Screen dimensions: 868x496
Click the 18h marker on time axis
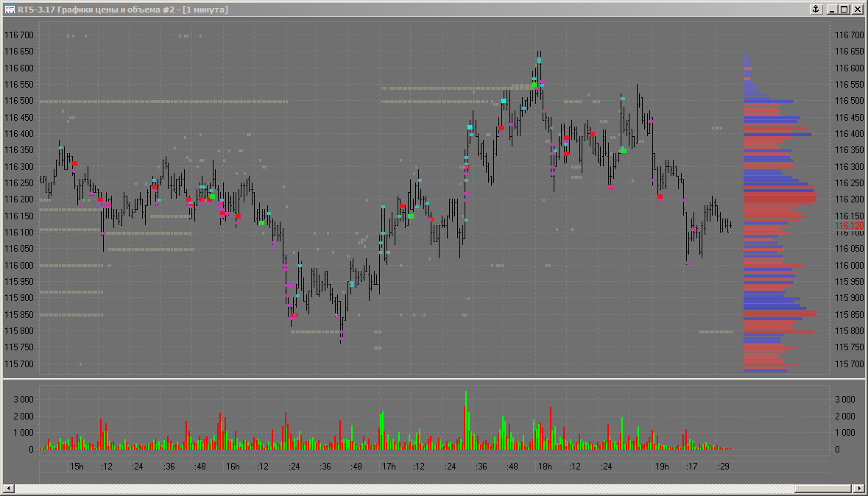[x=545, y=467]
